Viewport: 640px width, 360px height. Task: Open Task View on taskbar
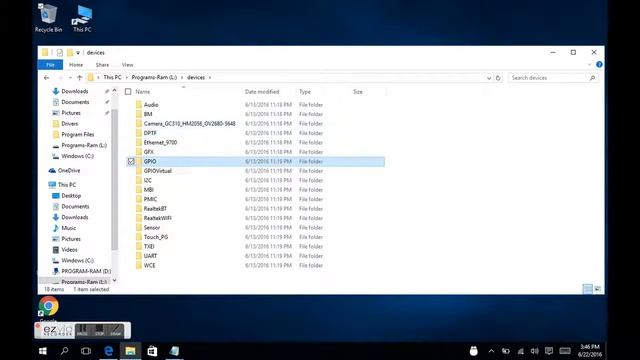86,351
